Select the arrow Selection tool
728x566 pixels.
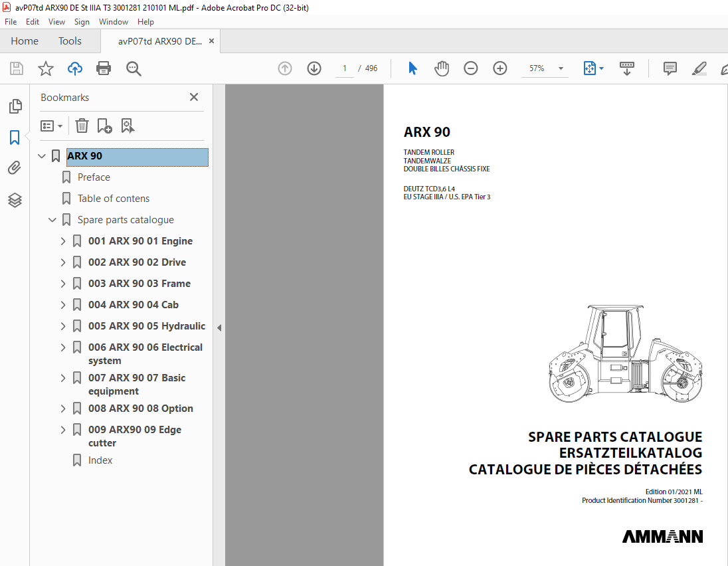(x=412, y=68)
